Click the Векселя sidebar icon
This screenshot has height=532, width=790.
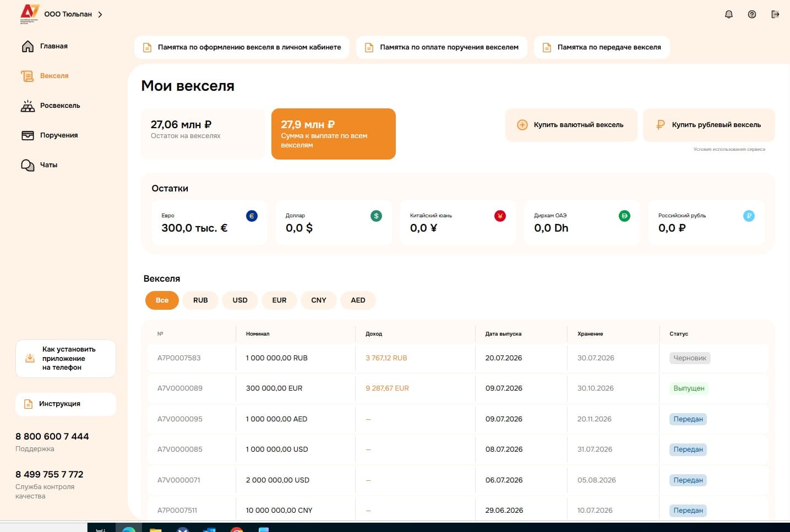(28, 76)
